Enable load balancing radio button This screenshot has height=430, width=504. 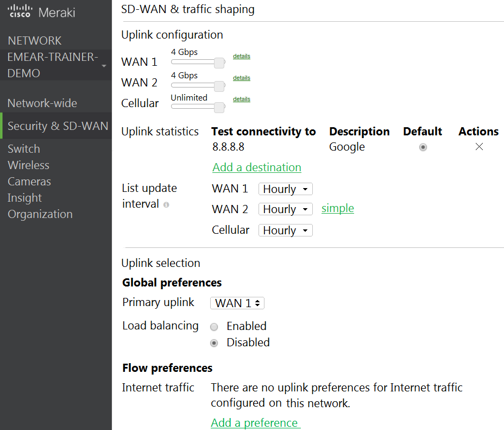pos(215,327)
